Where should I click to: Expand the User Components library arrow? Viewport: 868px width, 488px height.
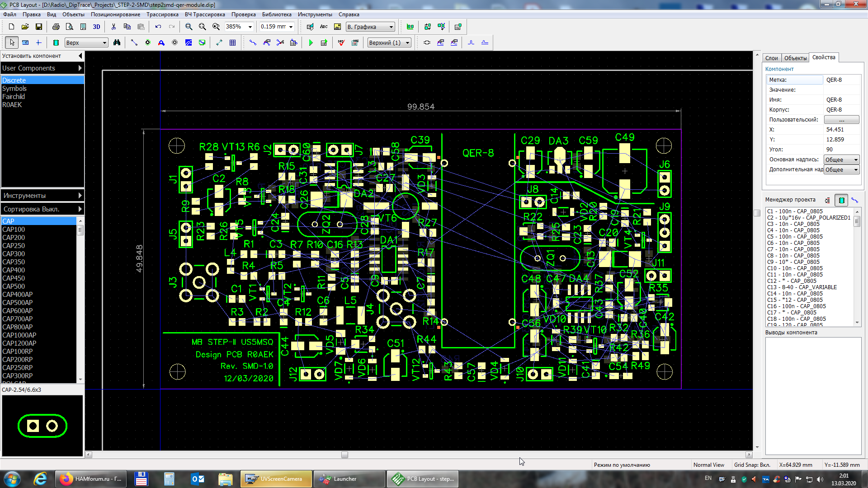pyautogui.click(x=80, y=68)
